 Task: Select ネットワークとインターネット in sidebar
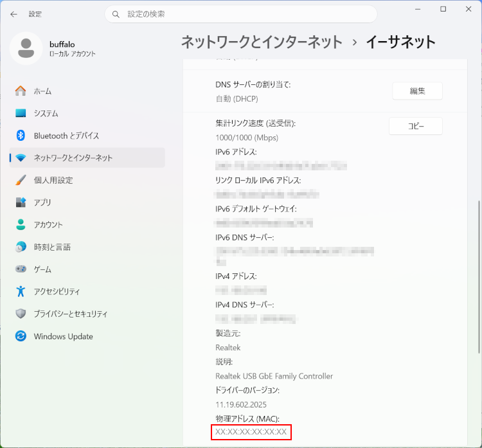point(87,157)
